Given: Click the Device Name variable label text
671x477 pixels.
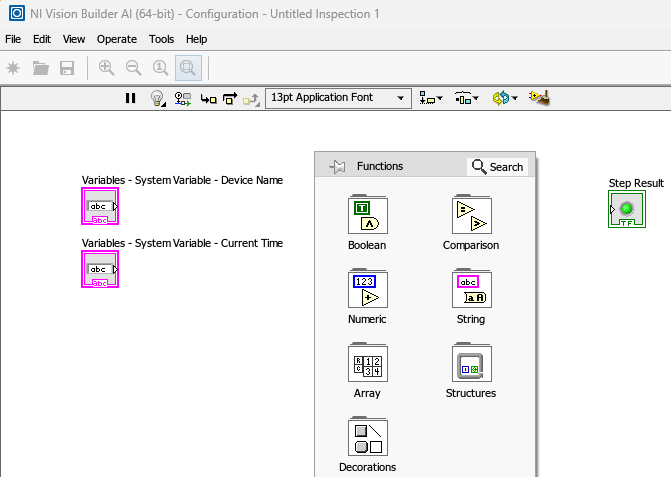Looking at the screenshot, I should click(x=182, y=180).
